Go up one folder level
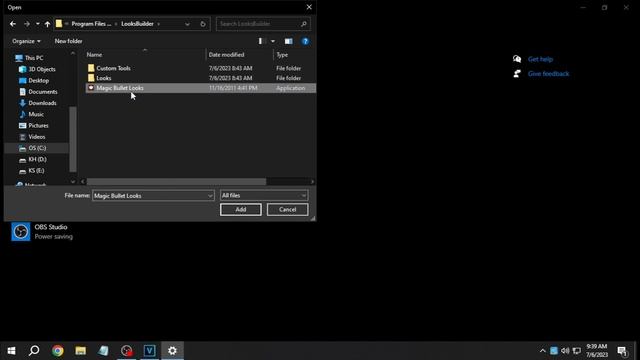The image size is (640, 360). pos(47,24)
